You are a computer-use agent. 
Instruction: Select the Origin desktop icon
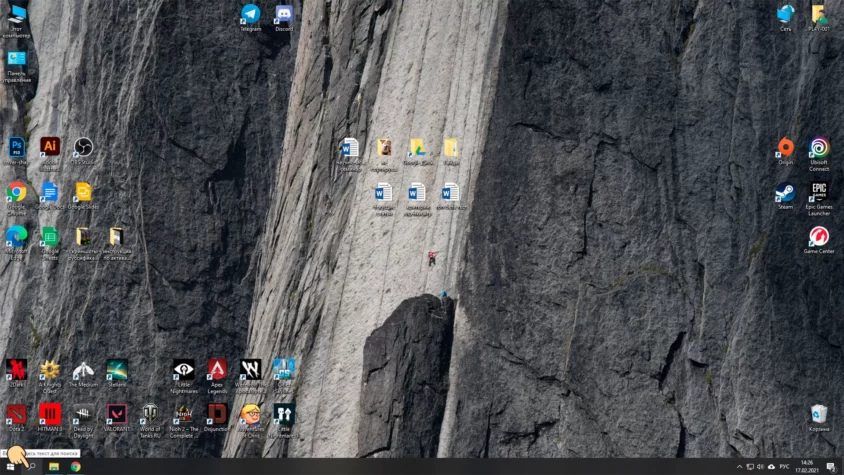point(786,149)
